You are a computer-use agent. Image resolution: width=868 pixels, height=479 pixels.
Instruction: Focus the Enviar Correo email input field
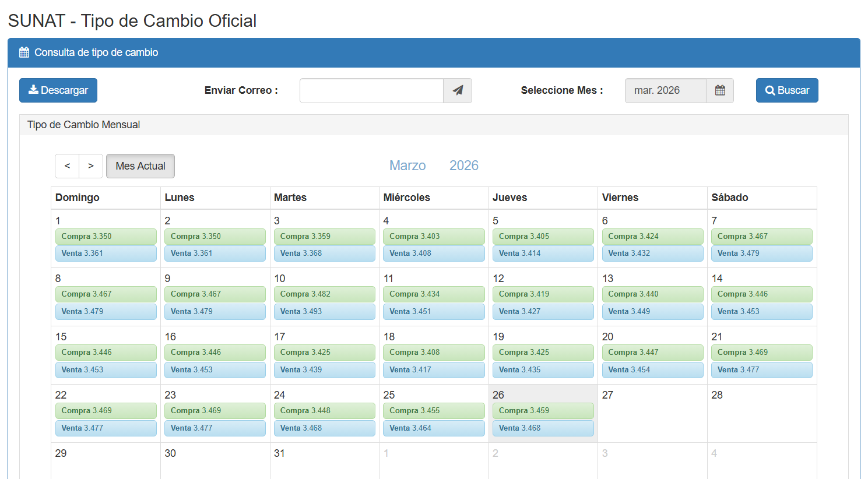(x=371, y=90)
